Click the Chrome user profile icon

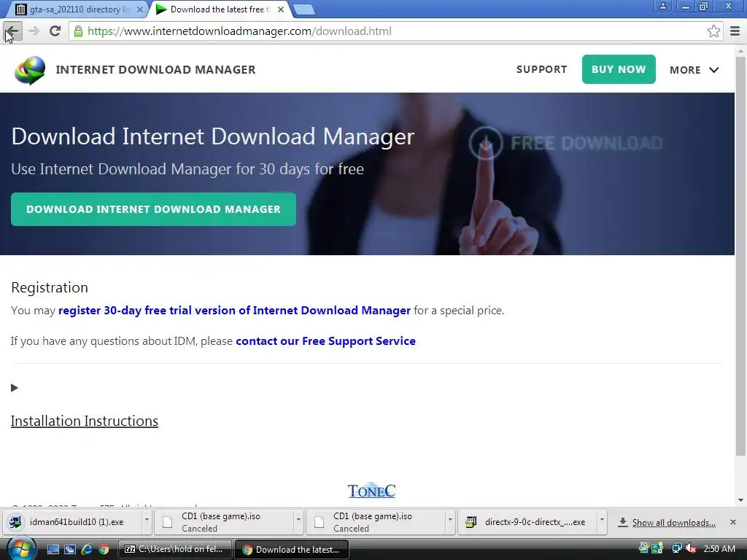[x=662, y=6]
